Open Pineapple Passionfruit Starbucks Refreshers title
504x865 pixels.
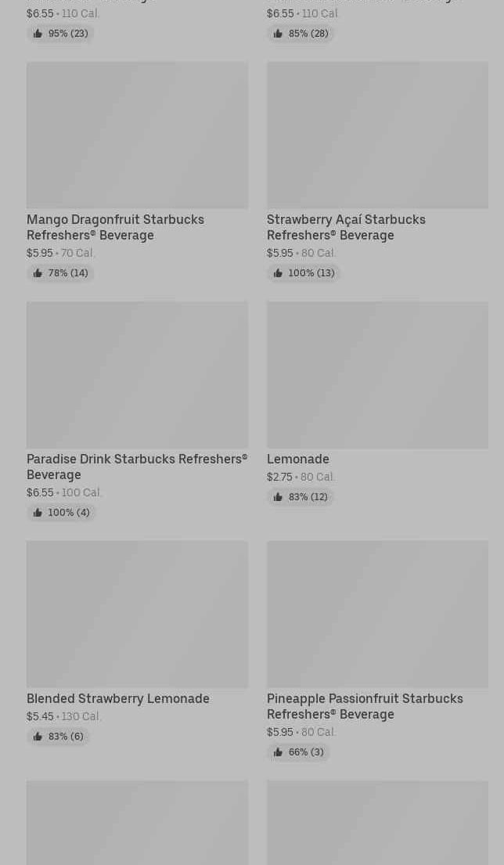click(x=365, y=706)
